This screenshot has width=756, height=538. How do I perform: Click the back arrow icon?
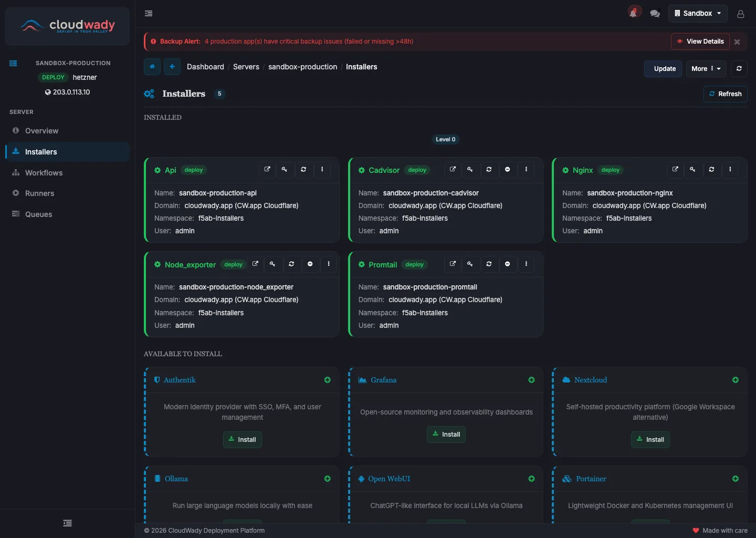click(x=172, y=67)
